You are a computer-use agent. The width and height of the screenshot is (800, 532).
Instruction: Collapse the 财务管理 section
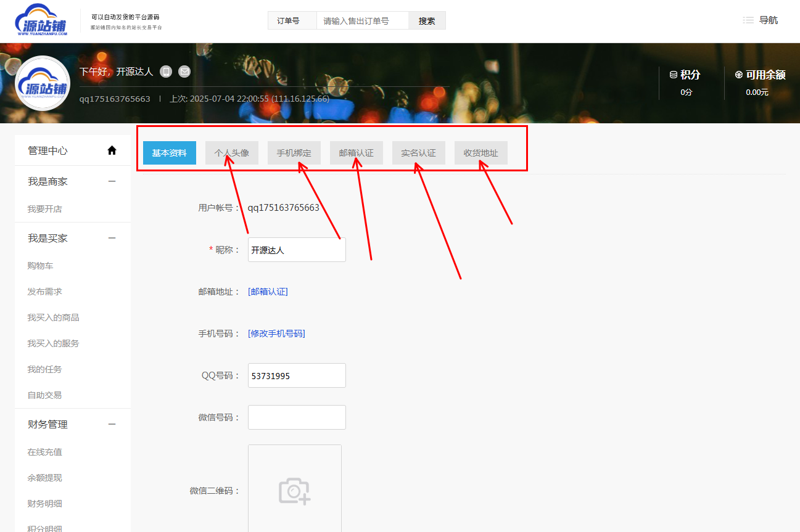click(112, 424)
